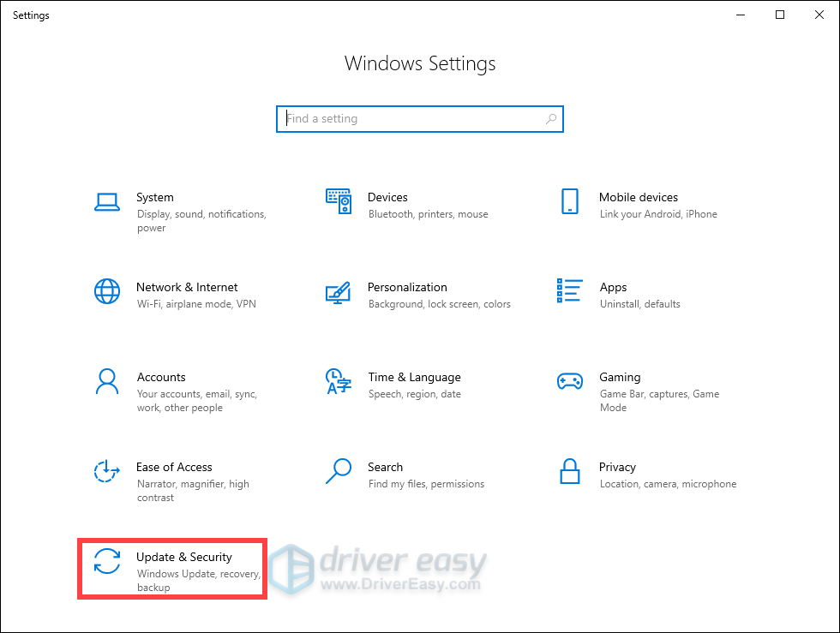Go to Accounts settings heading
Image resolution: width=840 pixels, height=633 pixels.
click(161, 377)
